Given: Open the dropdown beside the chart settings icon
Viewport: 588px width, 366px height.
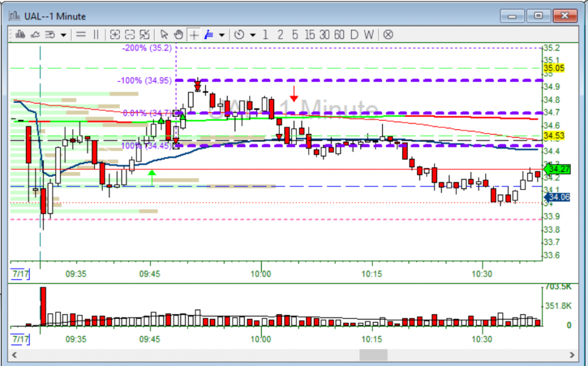Looking at the screenshot, I should [64, 35].
